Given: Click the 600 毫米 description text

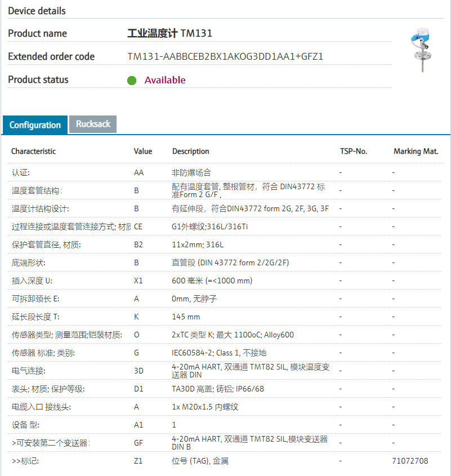Looking at the screenshot, I should [x=212, y=281].
